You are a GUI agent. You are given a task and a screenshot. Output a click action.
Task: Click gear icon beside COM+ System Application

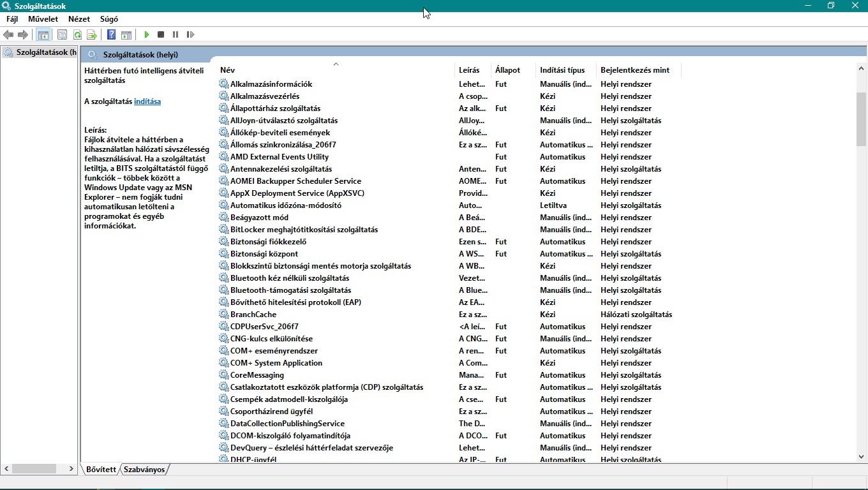[x=223, y=362]
